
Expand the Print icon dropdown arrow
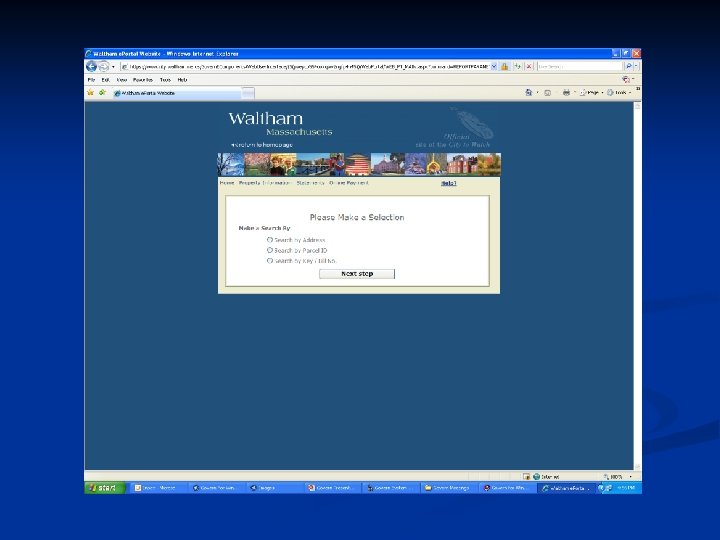tap(574, 93)
